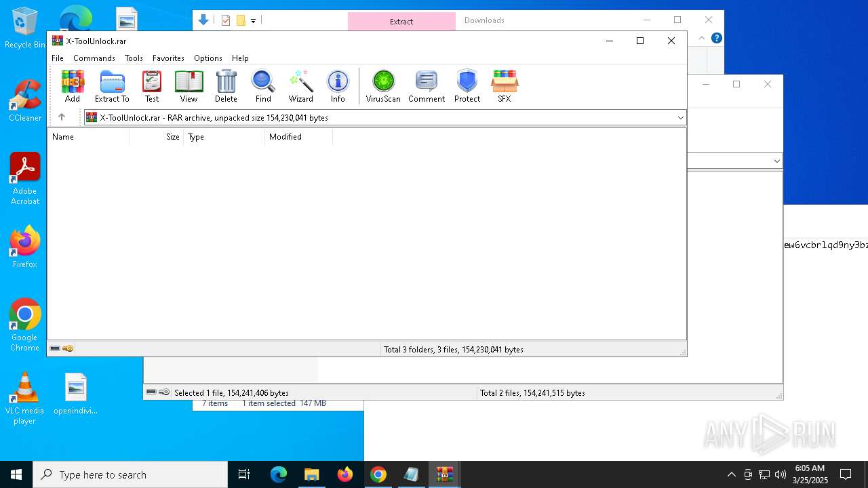The image size is (868, 488).
Task: Open Recycle Bin desktop icon
Action: (25, 28)
